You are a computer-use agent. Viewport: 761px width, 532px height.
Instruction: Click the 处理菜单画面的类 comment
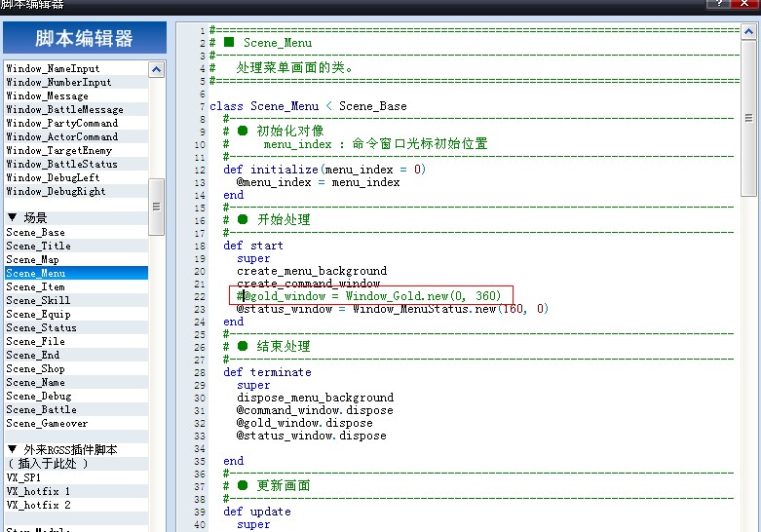pyautogui.click(x=294, y=67)
